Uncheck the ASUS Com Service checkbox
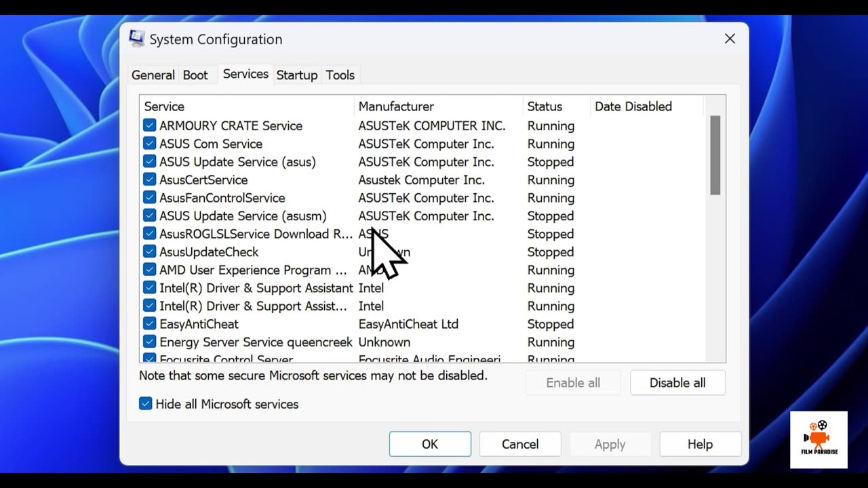The image size is (868, 488). coord(150,144)
